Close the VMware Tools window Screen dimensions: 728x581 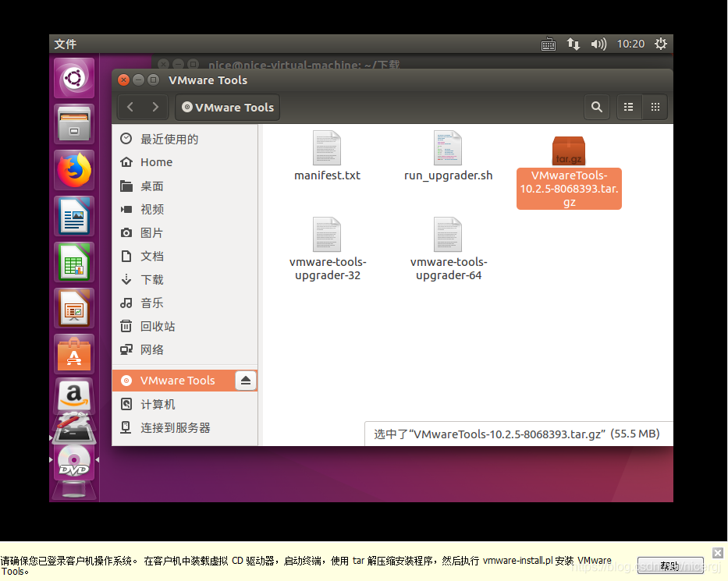(x=123, y=80)
